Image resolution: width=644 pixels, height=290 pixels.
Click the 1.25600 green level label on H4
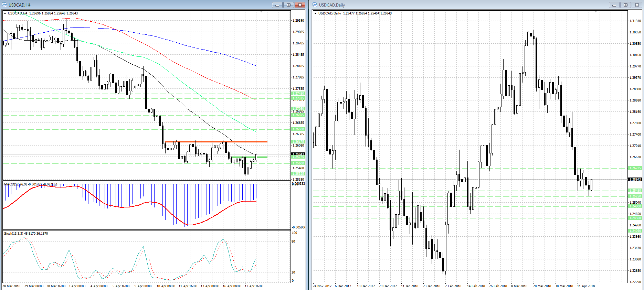coord(298,163)
